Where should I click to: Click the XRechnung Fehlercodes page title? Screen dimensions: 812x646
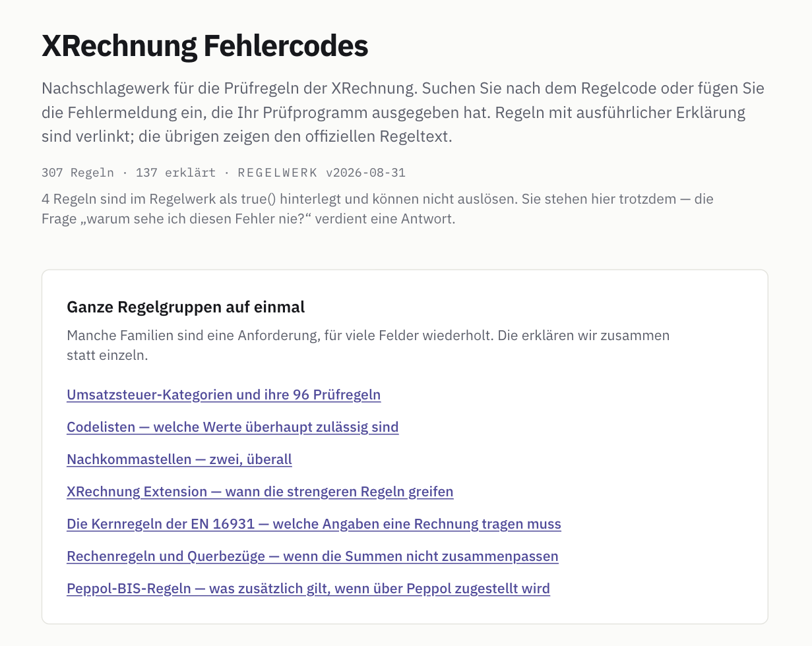205,46
